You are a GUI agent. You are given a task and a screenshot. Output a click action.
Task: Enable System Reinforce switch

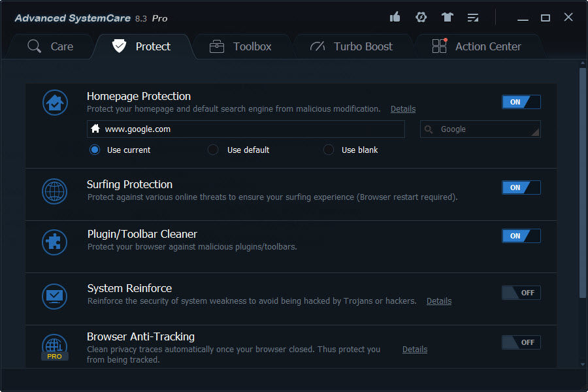point(521,293)
